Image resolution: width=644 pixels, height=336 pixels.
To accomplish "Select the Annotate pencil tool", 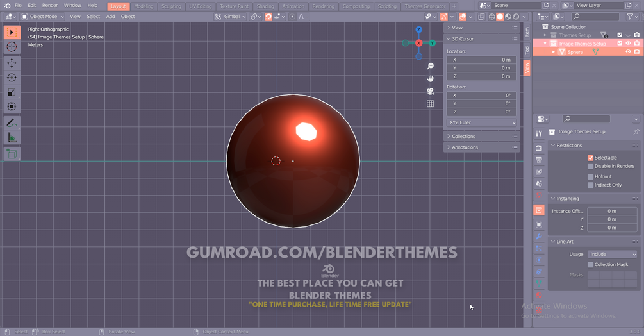I will coord(12,123).
